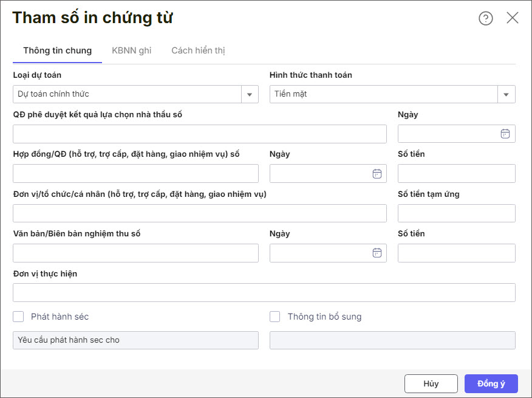Open calendar for Hợp đồng/QĐ date

coord(377,174)
